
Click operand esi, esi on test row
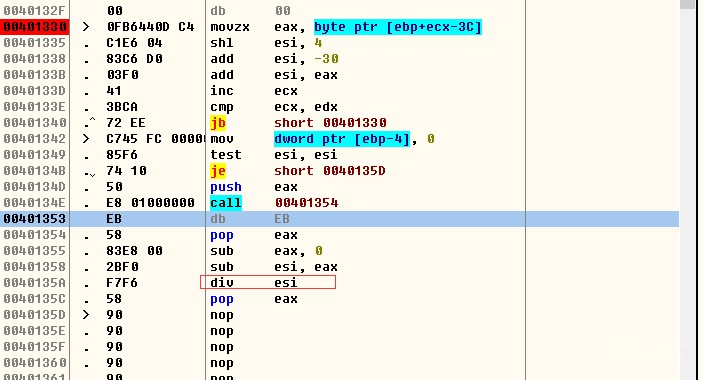pos(306,155)
